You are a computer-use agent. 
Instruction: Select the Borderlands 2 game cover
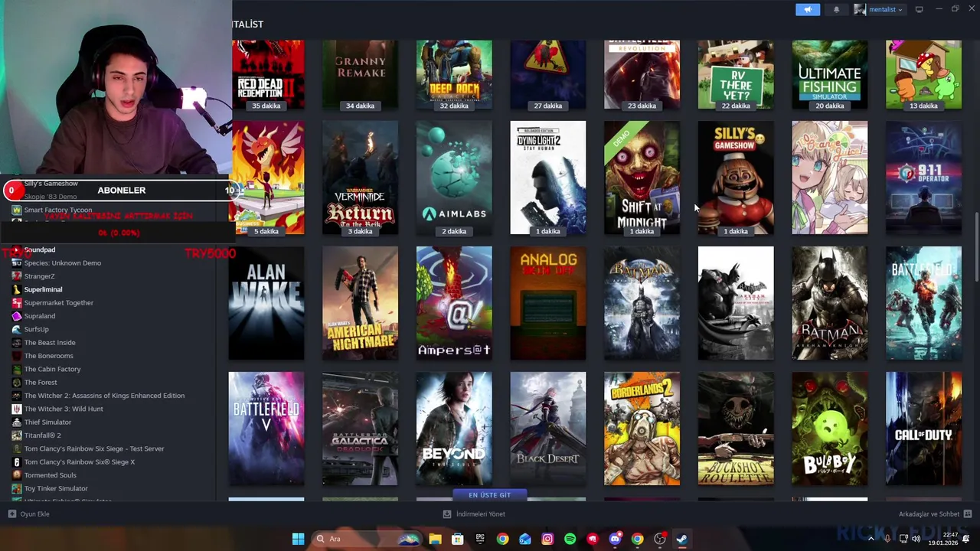pyautogui.click(x=642, y=429)
